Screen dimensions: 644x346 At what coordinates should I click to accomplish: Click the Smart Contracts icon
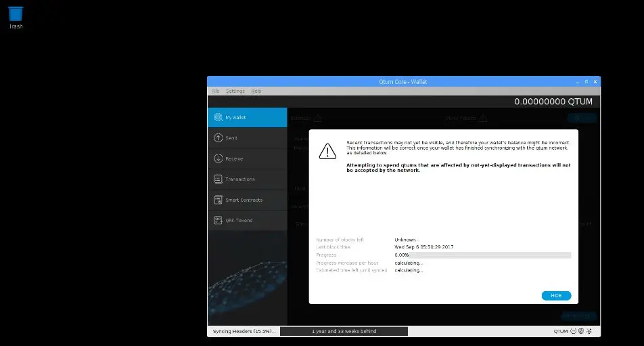point(218,200)
